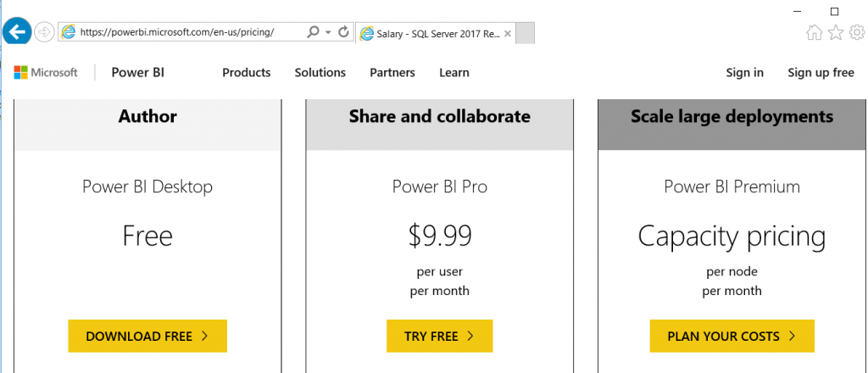Click the Microsoft logo
This screenshot has width=868, height=373.
pyautogui.click(x=46, y=73)
